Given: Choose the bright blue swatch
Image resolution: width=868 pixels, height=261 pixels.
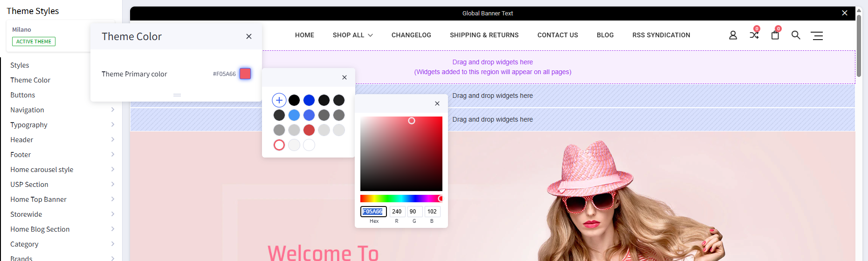Looking at the screenshot, I should click(309, 100).
